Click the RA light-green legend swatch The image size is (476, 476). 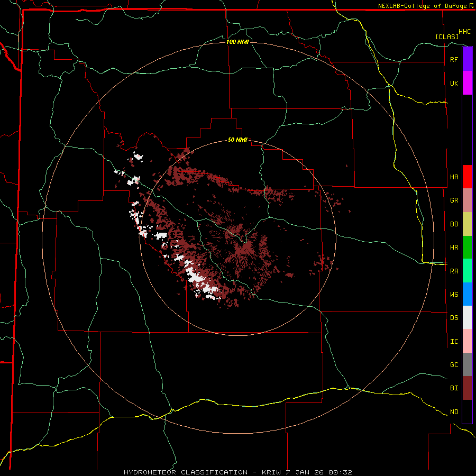pos(467,271)
